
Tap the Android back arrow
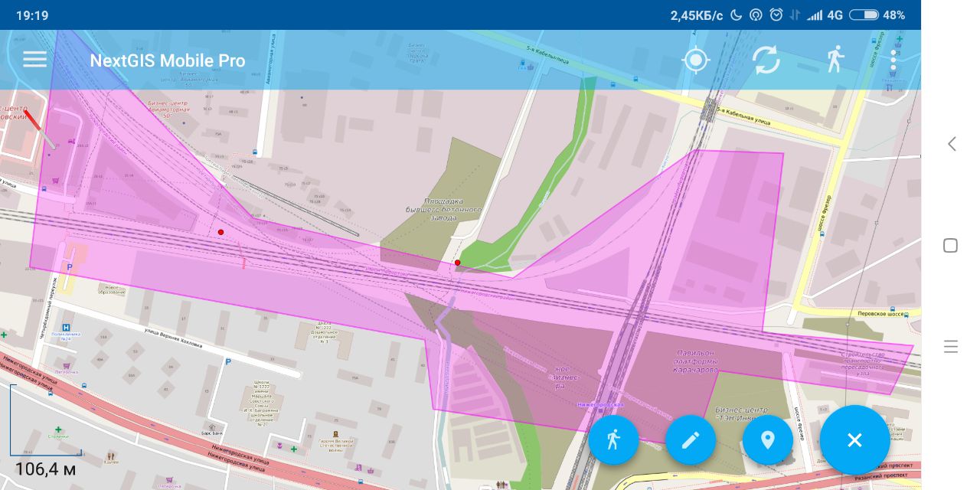[951, 143]
